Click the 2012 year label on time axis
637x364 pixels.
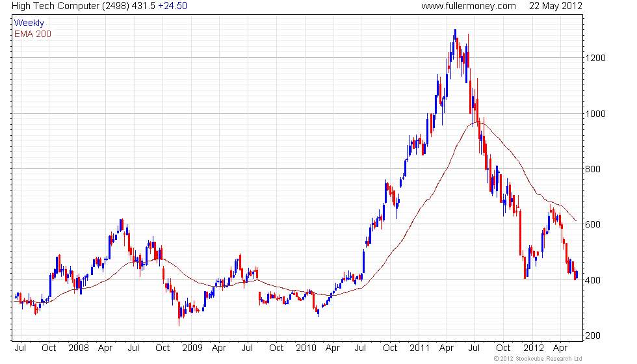click(x=534, y=348)
